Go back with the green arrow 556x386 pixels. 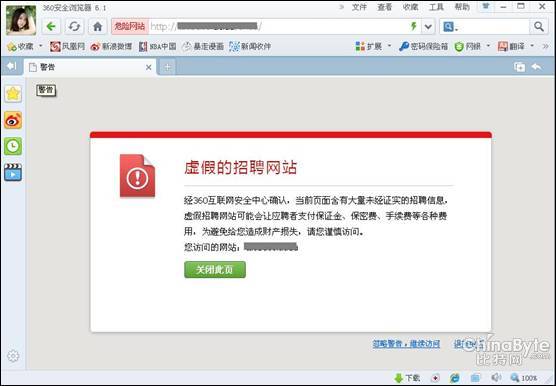(x=51, y=27)
